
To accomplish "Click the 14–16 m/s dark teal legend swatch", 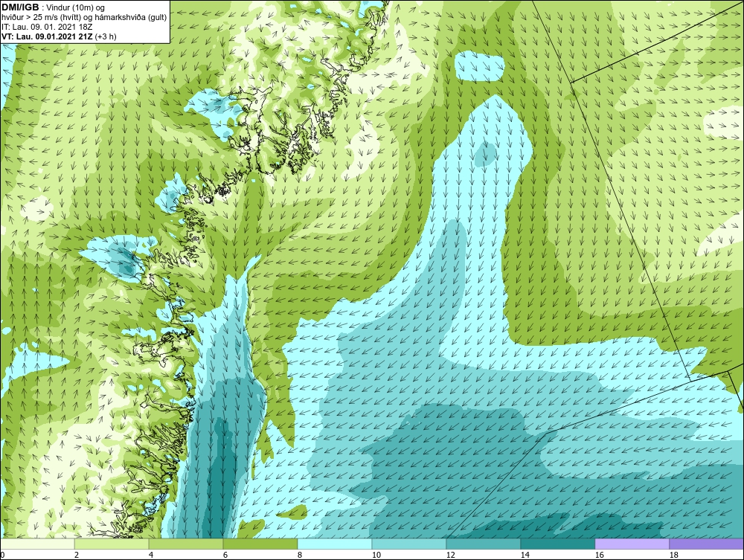I will [x=557, y=544].
